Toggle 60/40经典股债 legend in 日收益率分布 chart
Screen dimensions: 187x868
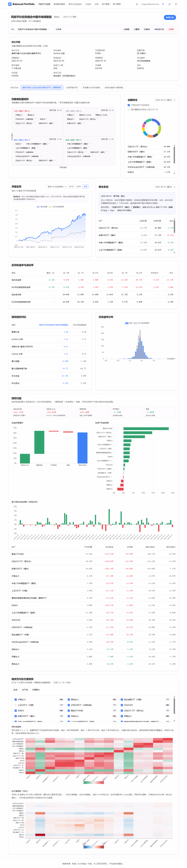click(141, 323)
